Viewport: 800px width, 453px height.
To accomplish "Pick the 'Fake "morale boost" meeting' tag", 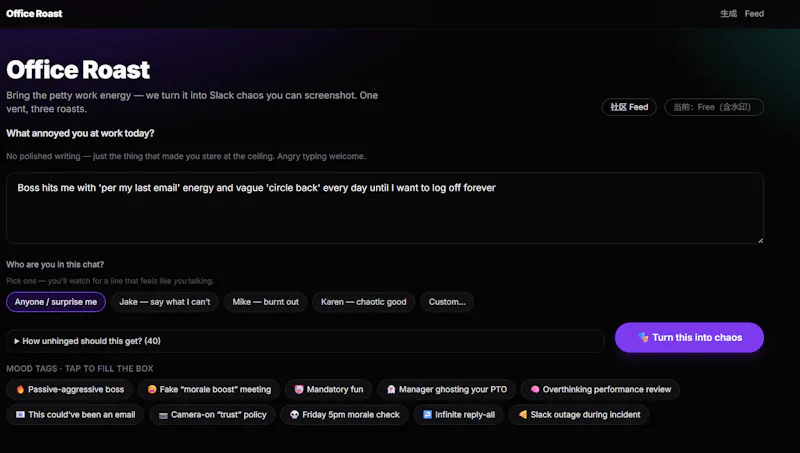I will 209,389.
